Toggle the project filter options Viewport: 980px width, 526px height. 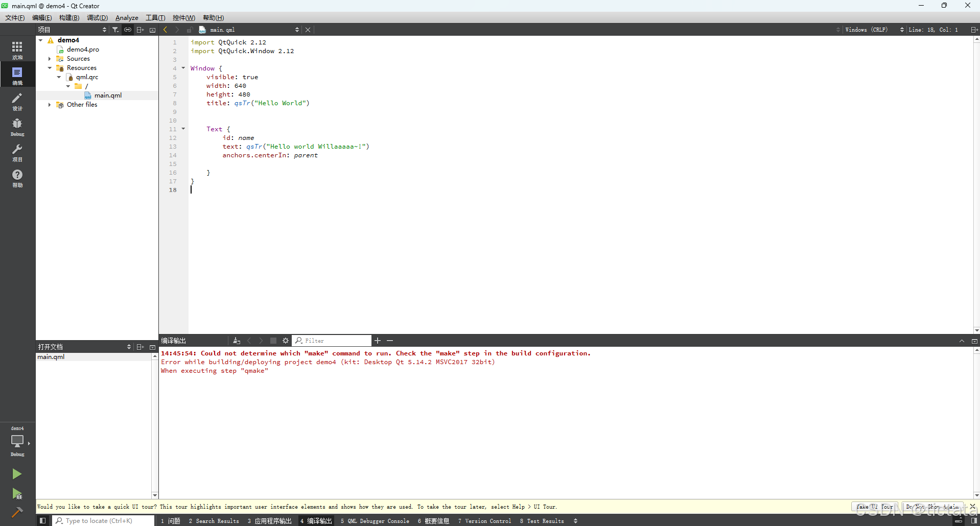point(115,29)
